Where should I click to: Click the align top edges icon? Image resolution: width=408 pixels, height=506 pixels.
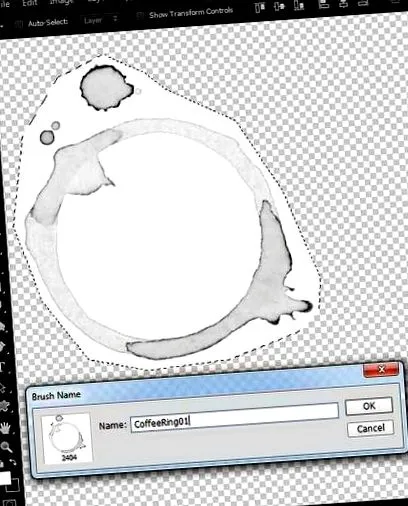260,7
